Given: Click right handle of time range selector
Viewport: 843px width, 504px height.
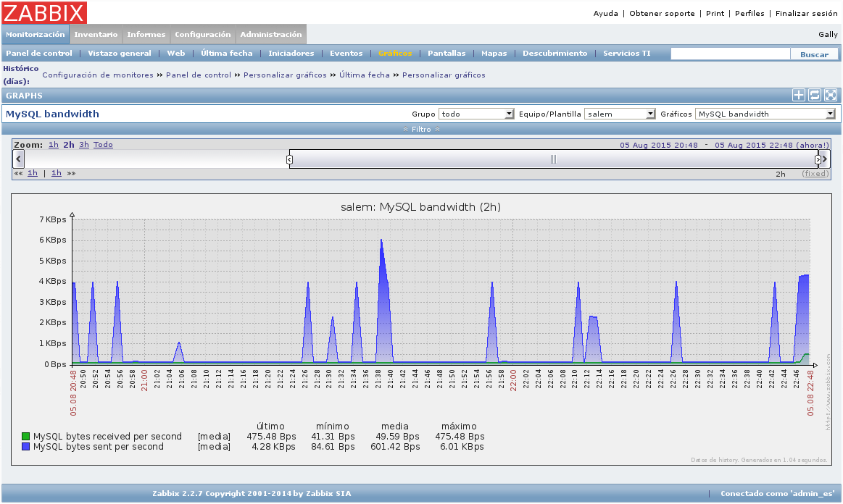Looking at the screenshot, I should point(818,159).
